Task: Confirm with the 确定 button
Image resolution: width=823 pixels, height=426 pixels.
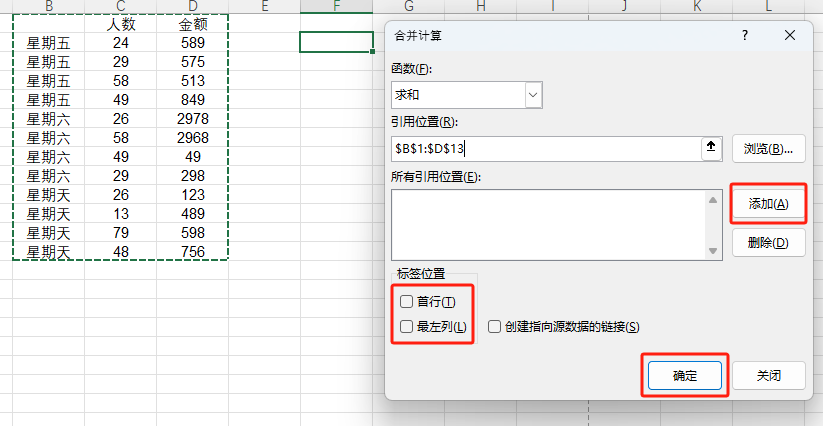Action: (x=685, y=376)
